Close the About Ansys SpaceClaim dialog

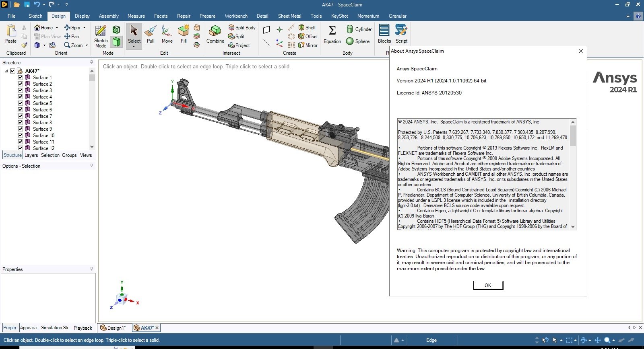coord(580,51)
